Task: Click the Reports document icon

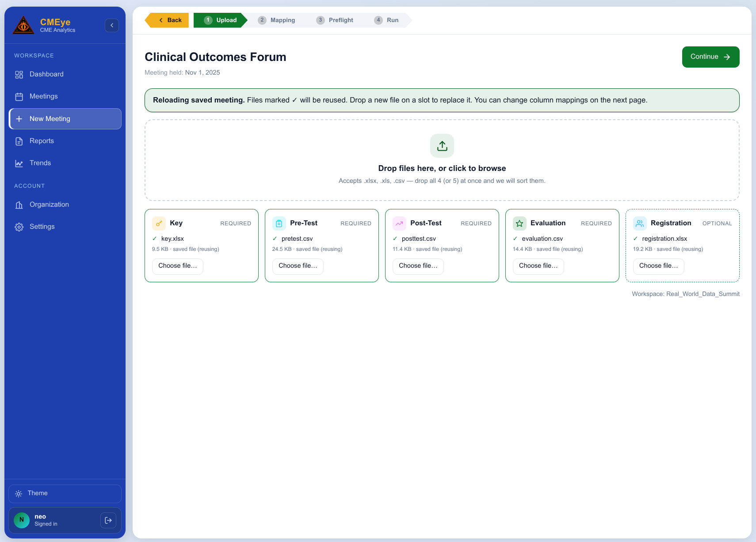Action: point(19,141)
